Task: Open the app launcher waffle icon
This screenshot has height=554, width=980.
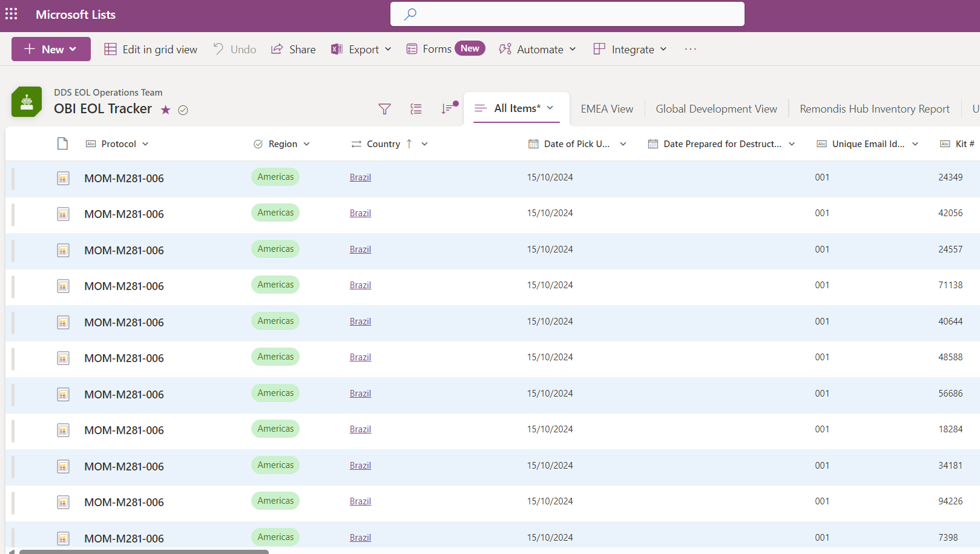Action: [x=12, y=14]
